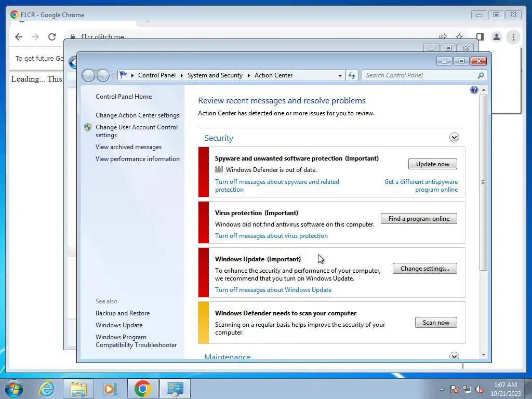Click network icon in system tray
532x399 pixels.
tap(467, 389)
